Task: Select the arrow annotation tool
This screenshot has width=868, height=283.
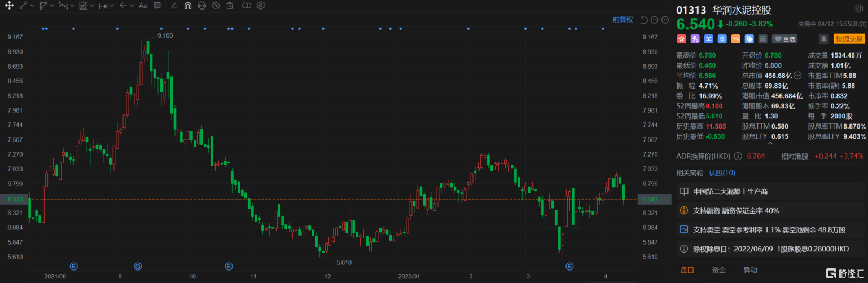Action: (123, 6)
